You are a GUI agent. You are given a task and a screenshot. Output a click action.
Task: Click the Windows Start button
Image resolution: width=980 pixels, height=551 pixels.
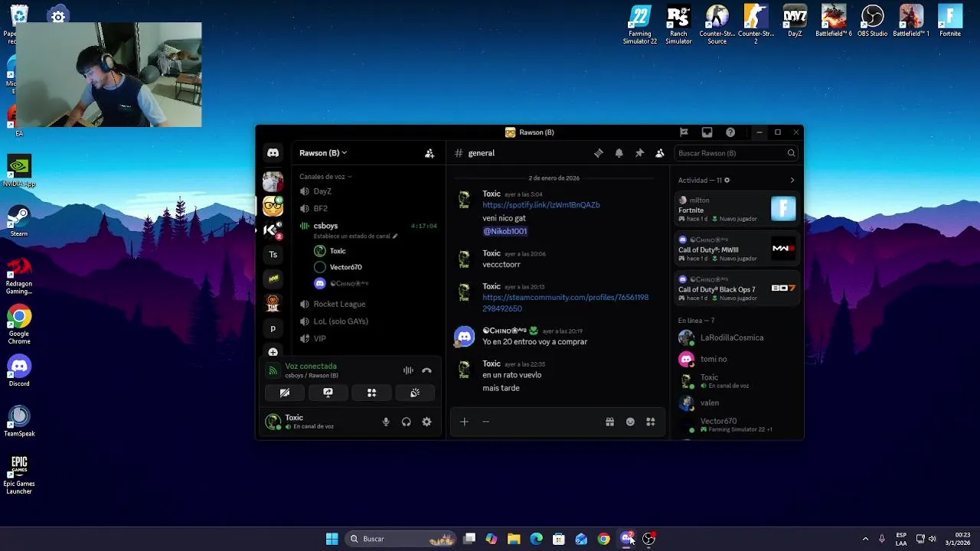click(332, 539)
